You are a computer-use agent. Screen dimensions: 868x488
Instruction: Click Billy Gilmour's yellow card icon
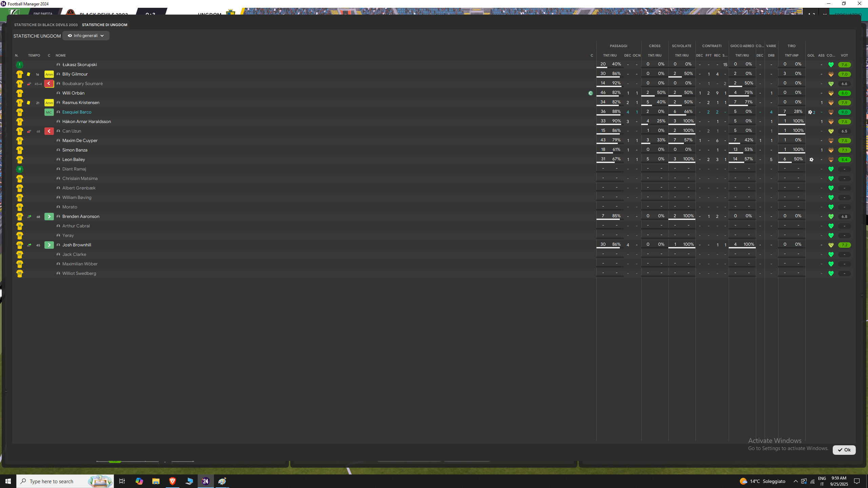click(28, 74)
